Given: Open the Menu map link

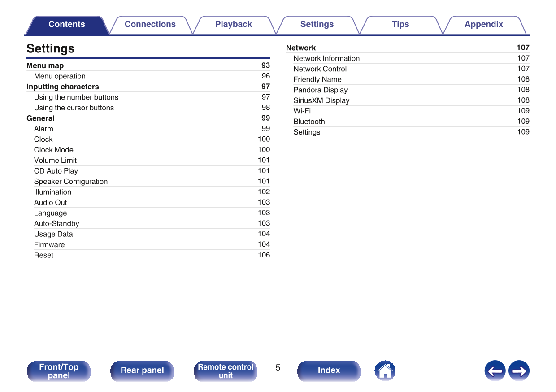Looking at the screenshot, I should point(45,65).
